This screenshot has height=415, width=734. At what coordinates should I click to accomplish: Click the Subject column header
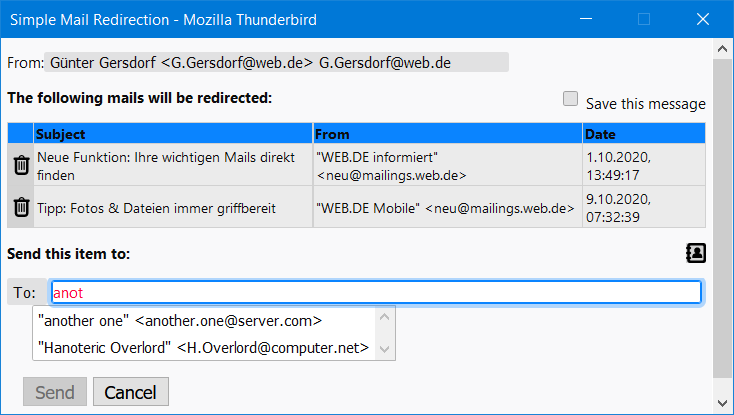(173, 134)
